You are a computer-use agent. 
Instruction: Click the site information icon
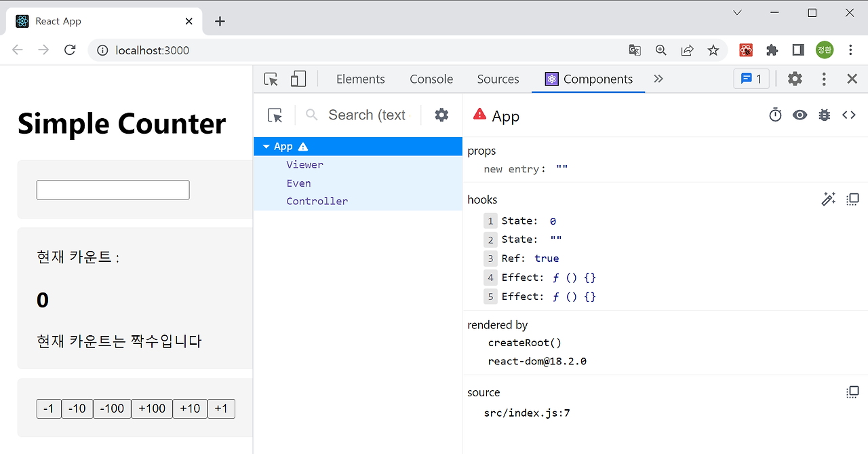coord(102,50)
